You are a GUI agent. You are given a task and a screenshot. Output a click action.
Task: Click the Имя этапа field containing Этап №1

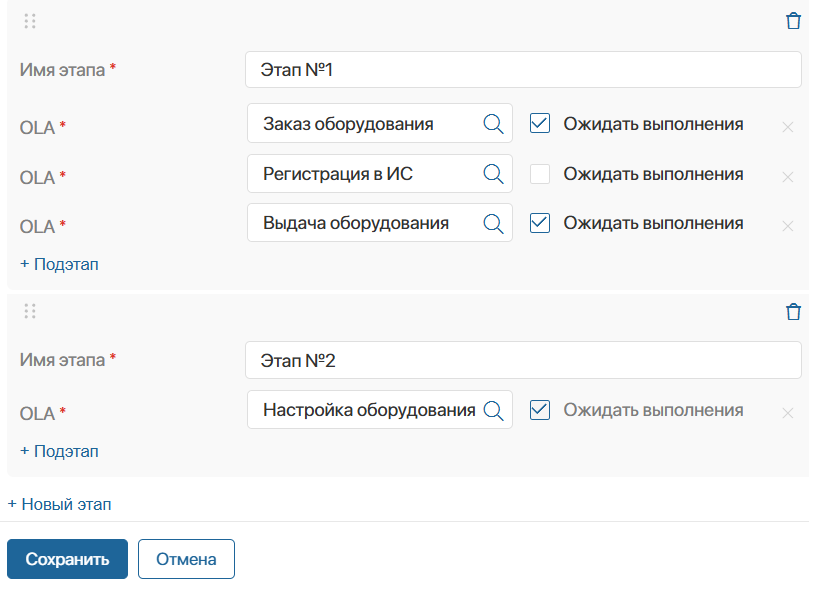tap(522, 70)
